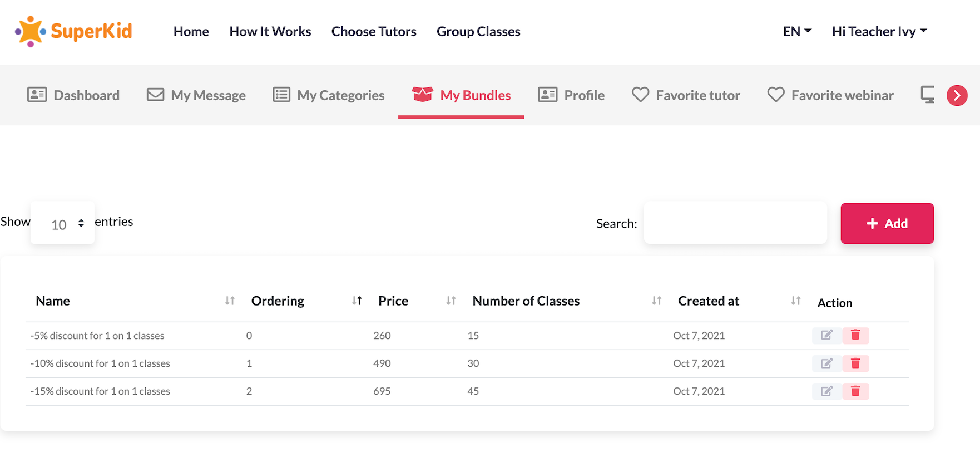Click the SuperKid logo
This screenshot has height=452, width=980.
(x=73, y=31)
